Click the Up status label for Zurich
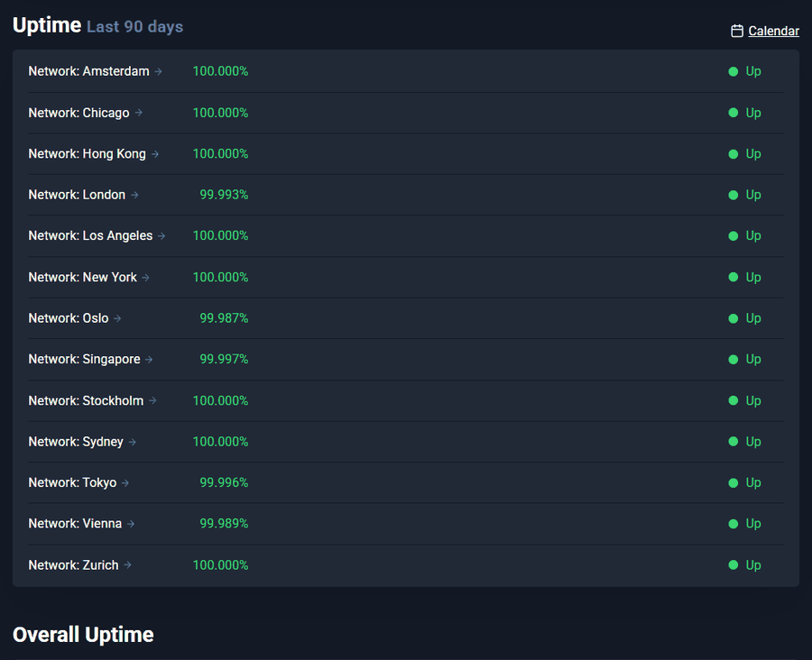The height and width of the screenshot is (660, 812). 753,565
